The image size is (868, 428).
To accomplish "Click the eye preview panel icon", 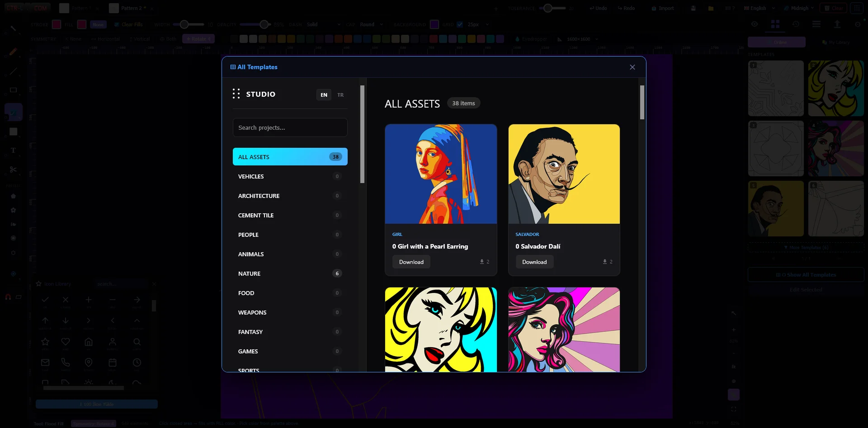I will point(755,24).
